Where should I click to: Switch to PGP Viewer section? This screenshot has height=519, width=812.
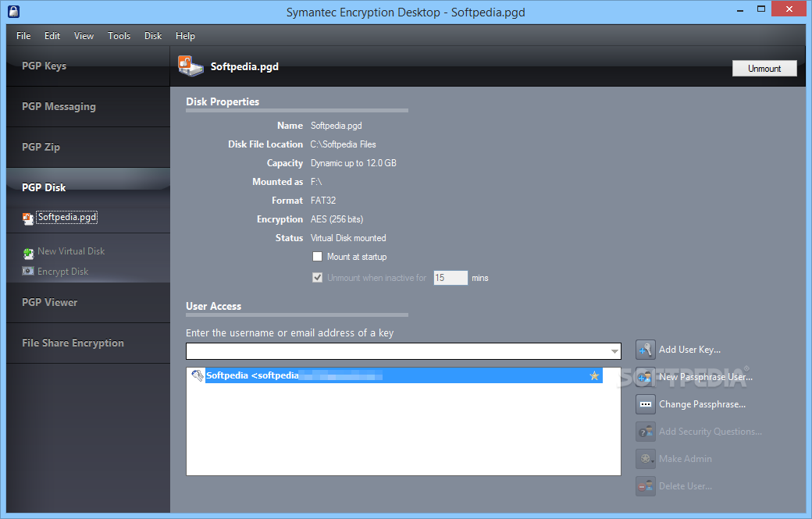click(x=88, y=302)
